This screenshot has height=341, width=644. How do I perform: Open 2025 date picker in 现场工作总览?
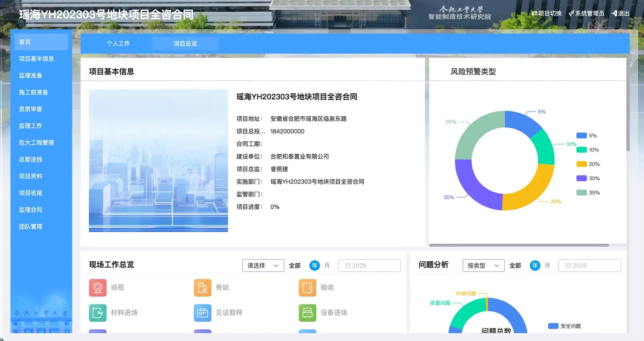[369, 266]
